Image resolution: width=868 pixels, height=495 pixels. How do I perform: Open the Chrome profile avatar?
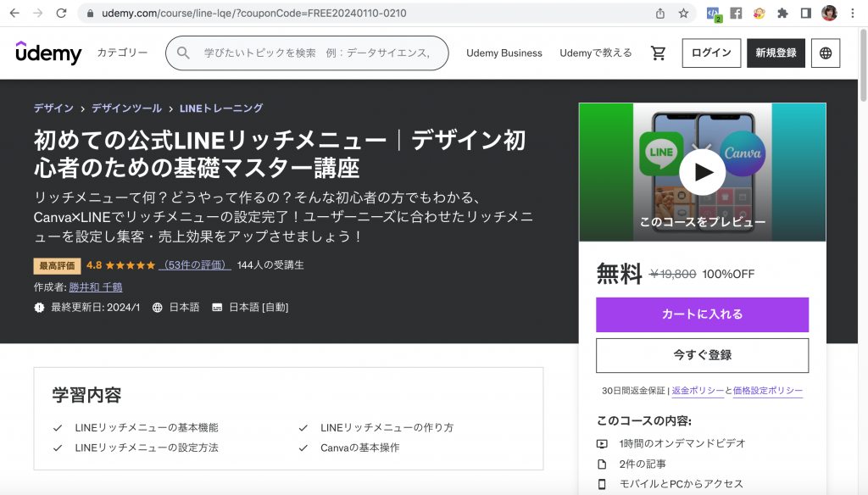click(829, 14)
